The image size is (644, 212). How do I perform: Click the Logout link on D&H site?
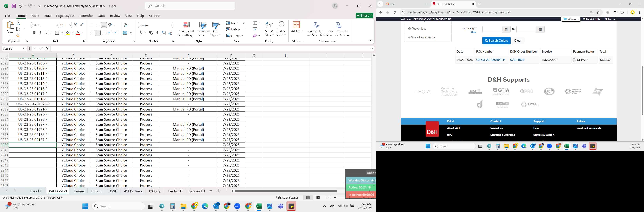[610, 19]
